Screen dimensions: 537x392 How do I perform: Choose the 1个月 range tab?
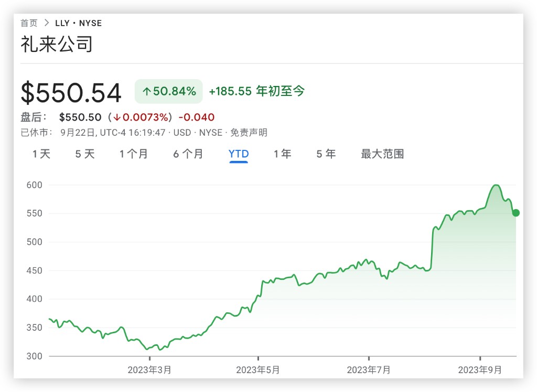pos(134,154)
